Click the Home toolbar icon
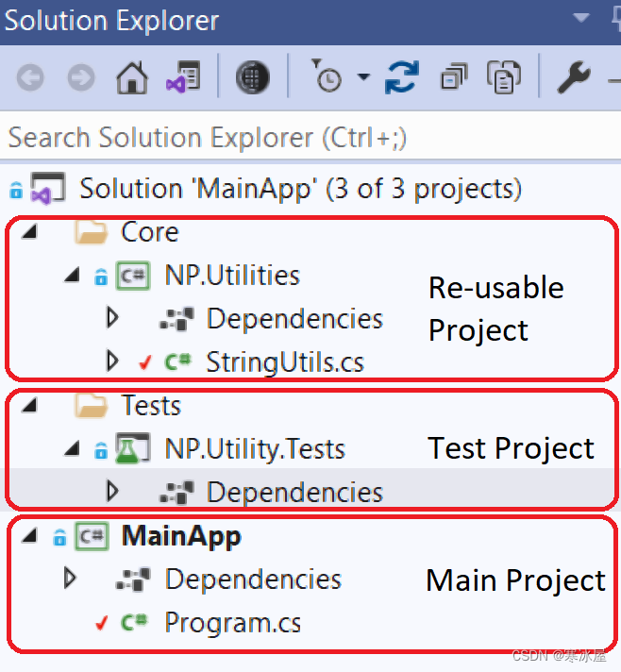Screen dimensions: 621x672 click(x=132, y=77)
